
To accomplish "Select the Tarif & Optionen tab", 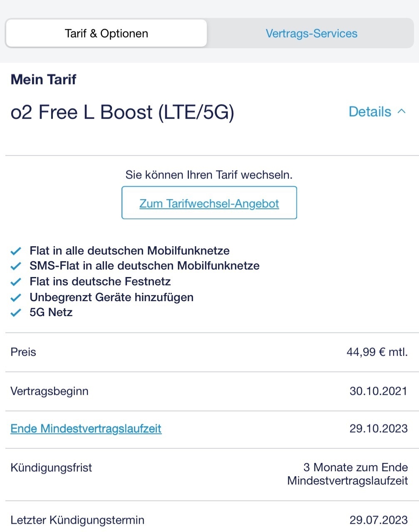I will (107, 33).
